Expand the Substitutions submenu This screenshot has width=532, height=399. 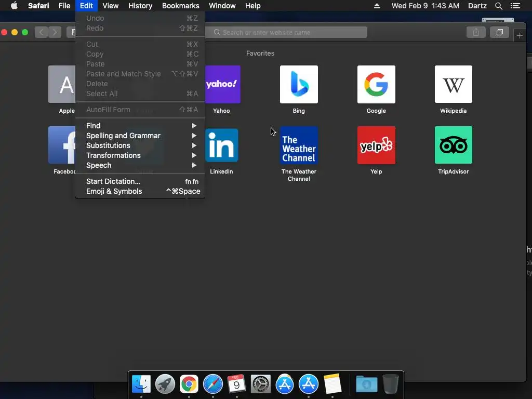[140, 145]
